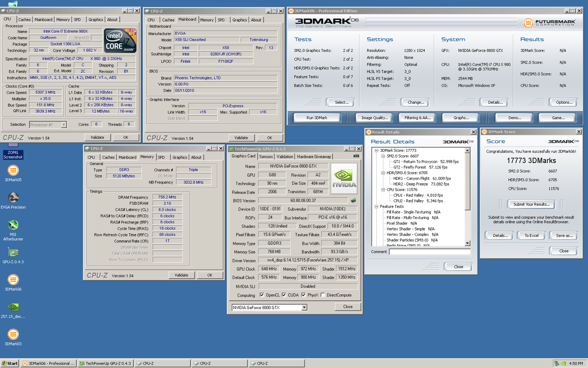Image resolution: width=588 pixels, height=368 pixels.
Task: Click the 3DMark Score window title icon
Action: (x=484, y=132)
